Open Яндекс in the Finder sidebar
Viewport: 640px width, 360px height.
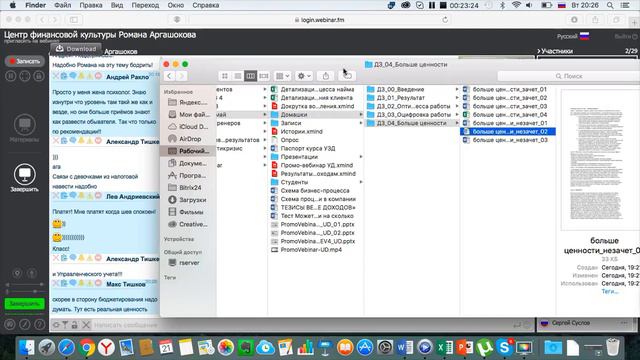click(x=188, y=102)
